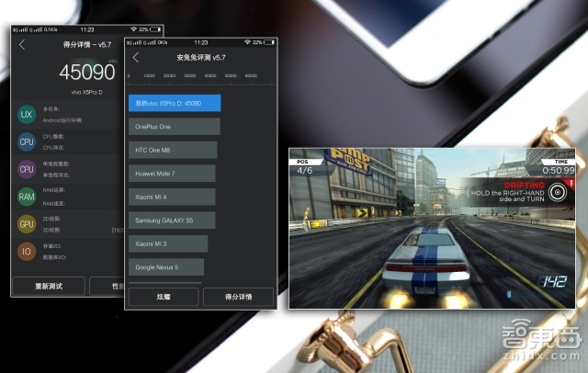The height and width of the screenshot is (373, 588).
Task: Select the orange IO score icon
Action: 27,251
